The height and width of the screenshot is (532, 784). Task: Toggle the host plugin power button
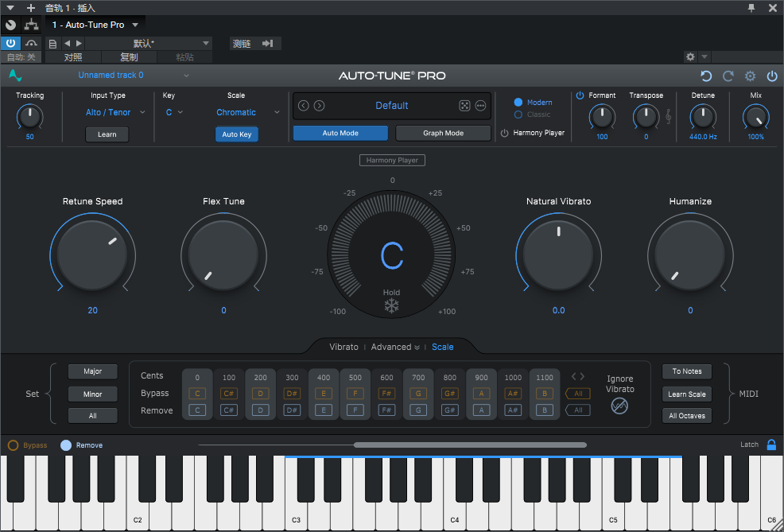(10, 43)
